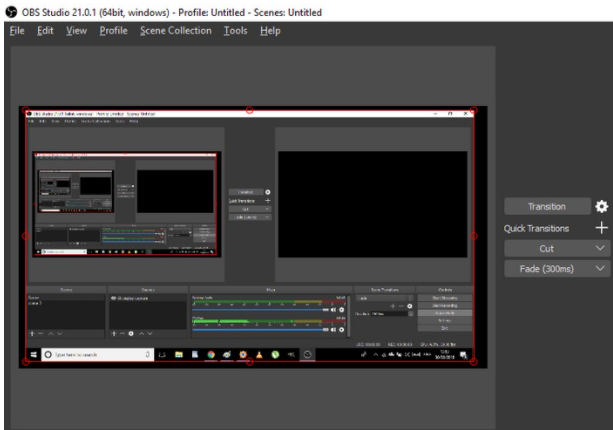Click the left-middle red handle of source box
Viewport: 613px width, 430px height.
(25, 236)
